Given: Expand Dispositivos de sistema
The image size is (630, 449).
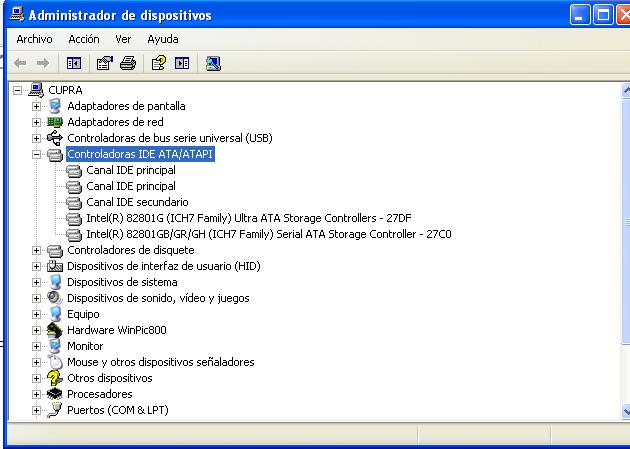Looking at the screenshot, I should click(x=36, y=282).
